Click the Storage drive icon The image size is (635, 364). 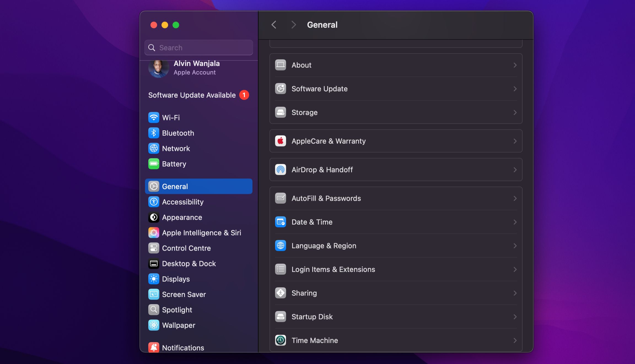click(281, 112)
